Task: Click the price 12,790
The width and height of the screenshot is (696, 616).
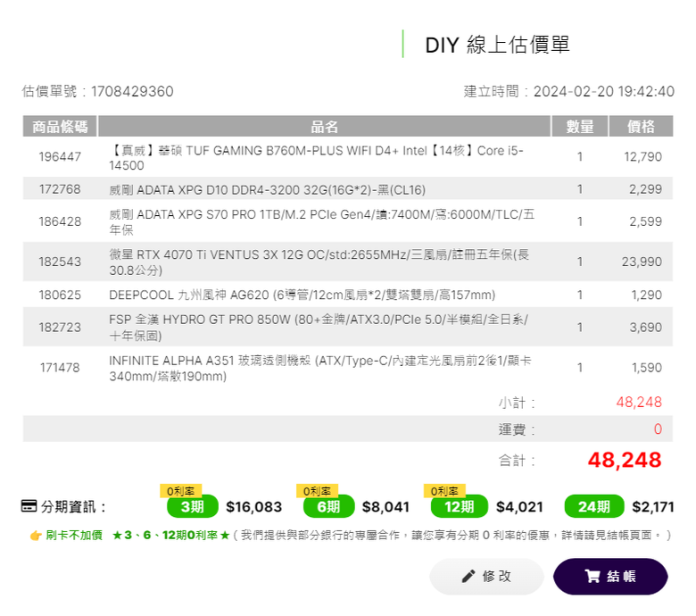Action: tap(642, 157)
